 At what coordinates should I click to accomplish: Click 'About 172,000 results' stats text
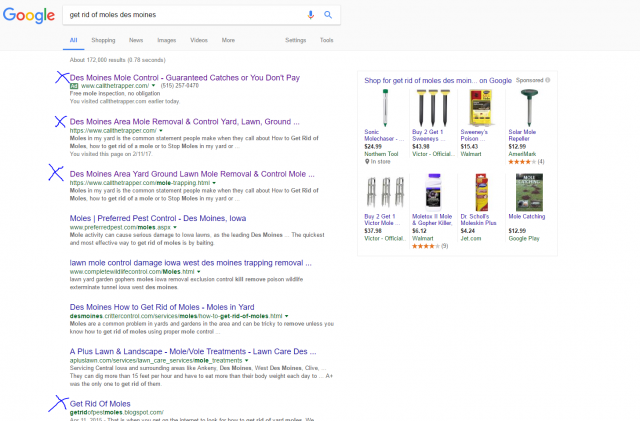(118, 60)
